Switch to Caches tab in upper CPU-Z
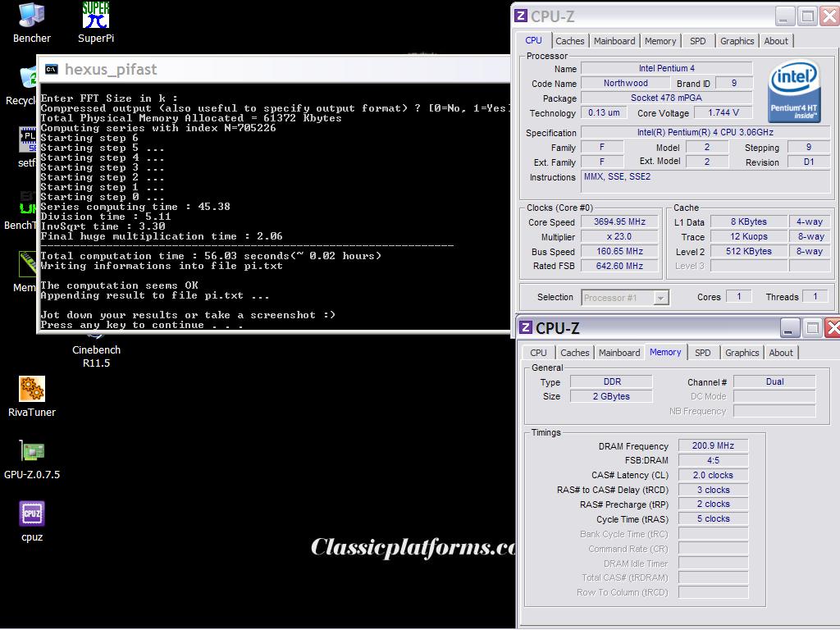The width and height of the screenshot is (840, 630). click(x=569, y=41)
